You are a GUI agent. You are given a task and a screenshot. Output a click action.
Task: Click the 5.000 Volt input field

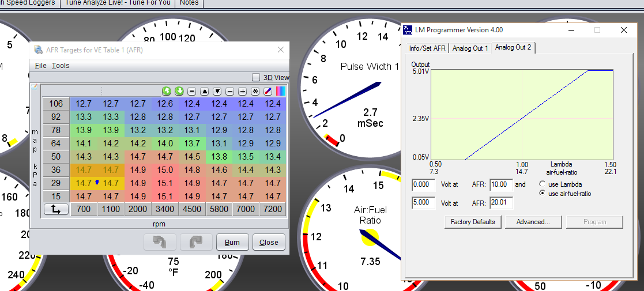tap(423, 203)
